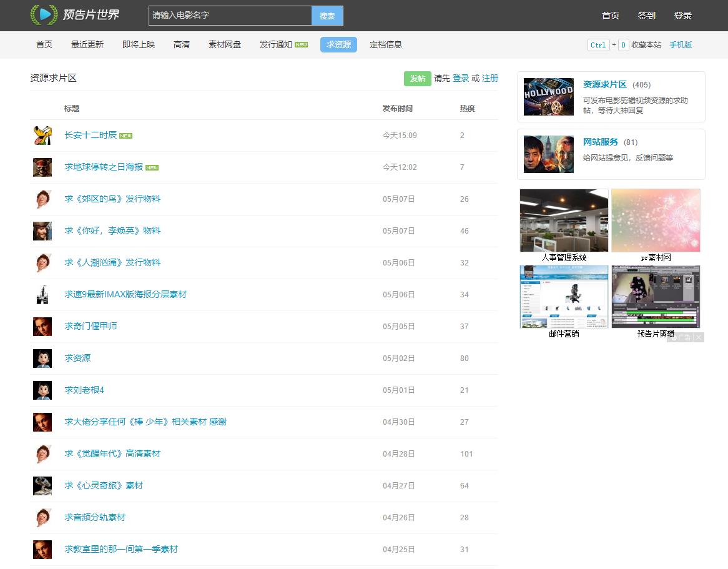Open the 网站服务 section thumbnail
Screen dimensions: 728x569
[548, 154]
